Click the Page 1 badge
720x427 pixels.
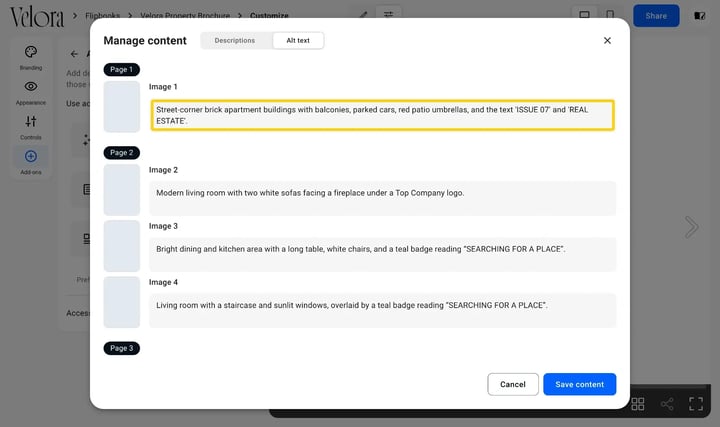tap(122, 69)
